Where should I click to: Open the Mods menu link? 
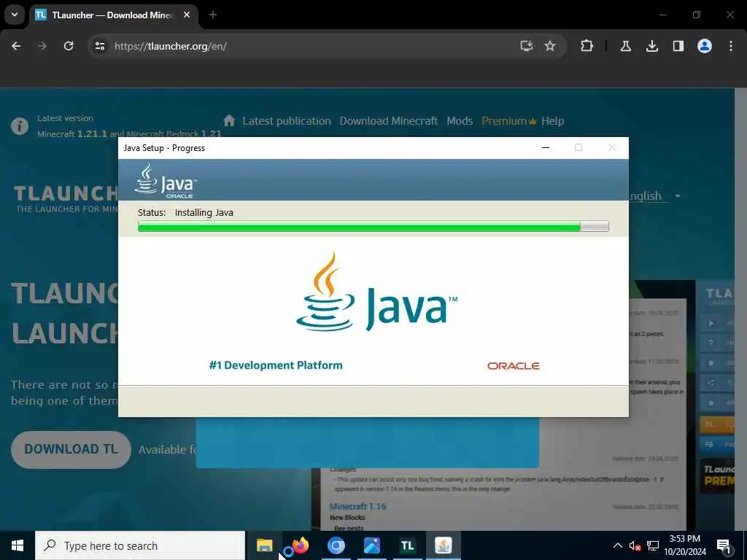tap(460, 121)
